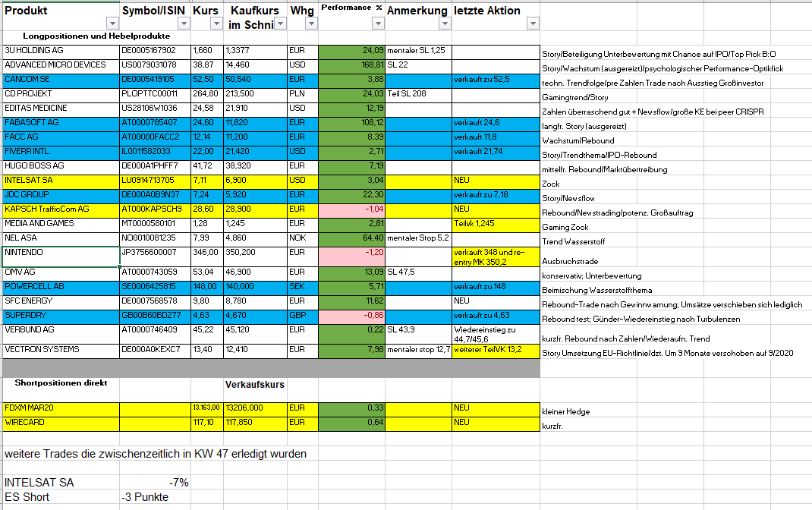Open the Symbol/ISIN filter dropdown arrow
Image resolution: width=812 pixels, height=510 pixels.
[182, 24]
